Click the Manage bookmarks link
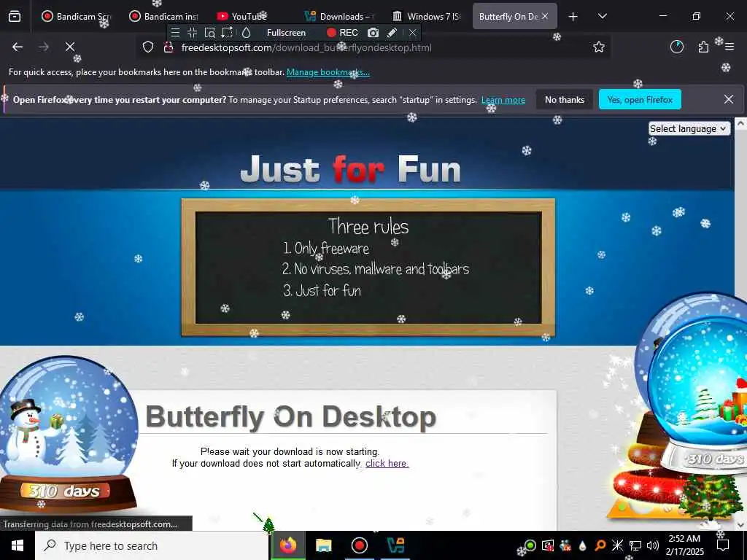The width and height of the screenshot is (747, 560). pos(328,72)
